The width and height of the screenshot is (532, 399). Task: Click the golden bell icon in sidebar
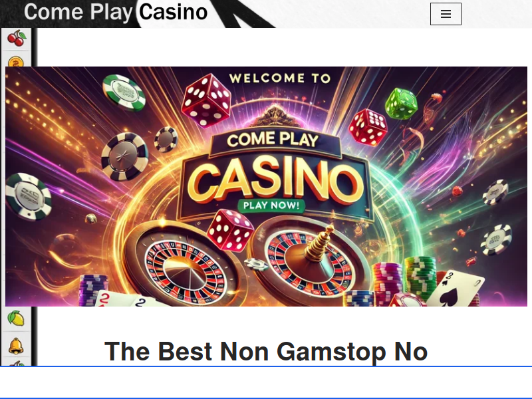(16, 346)
